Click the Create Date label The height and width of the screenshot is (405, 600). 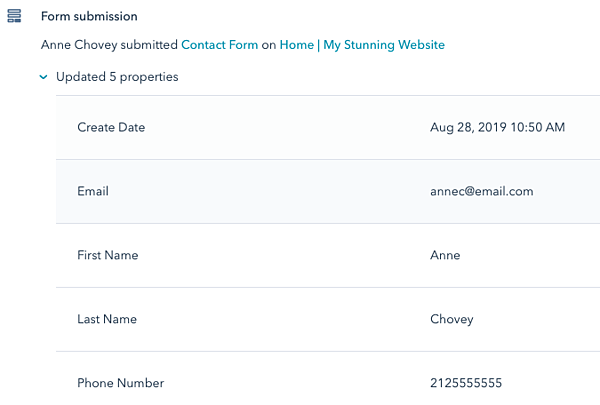111,127
